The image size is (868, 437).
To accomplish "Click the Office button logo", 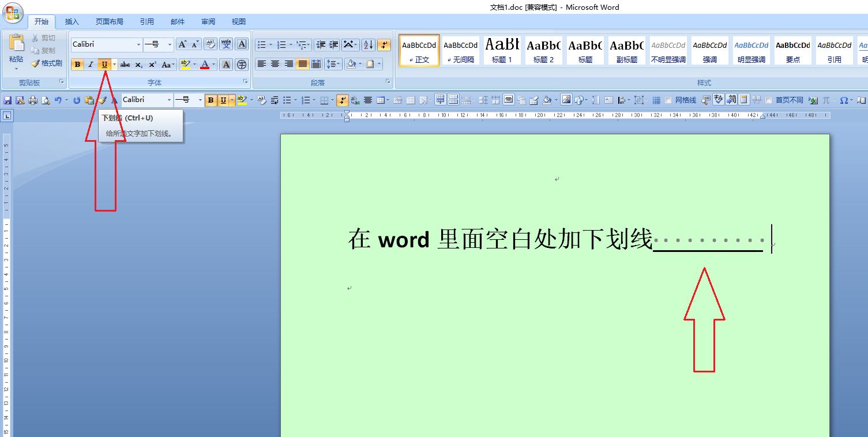I will click(x=13, y=13).
